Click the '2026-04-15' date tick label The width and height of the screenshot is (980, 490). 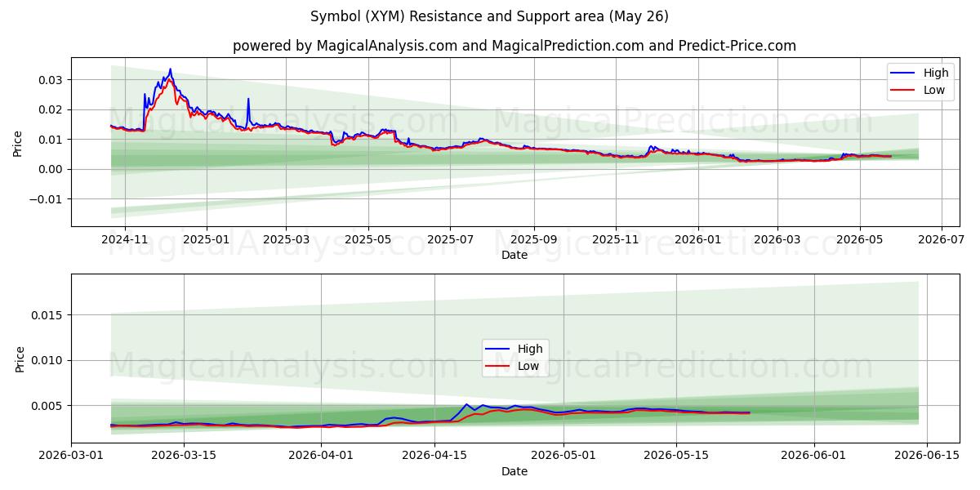tap(434, 455)
